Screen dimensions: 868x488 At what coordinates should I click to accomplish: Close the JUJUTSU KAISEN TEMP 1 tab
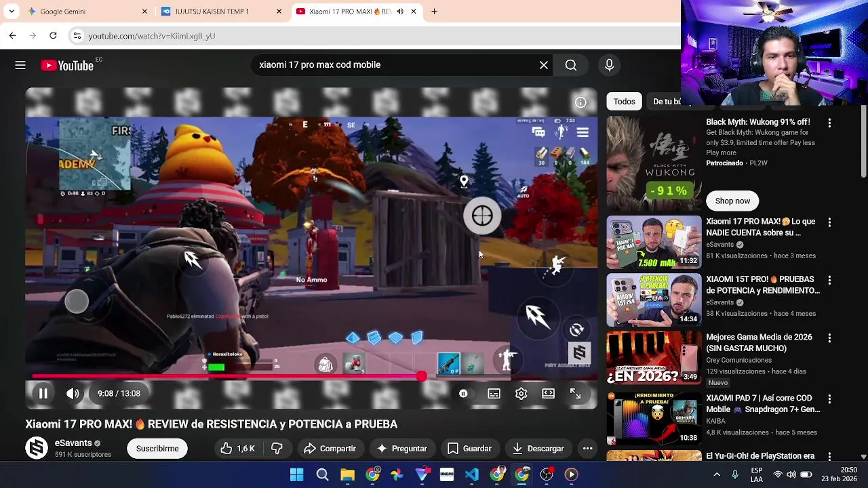click(279, 12)
